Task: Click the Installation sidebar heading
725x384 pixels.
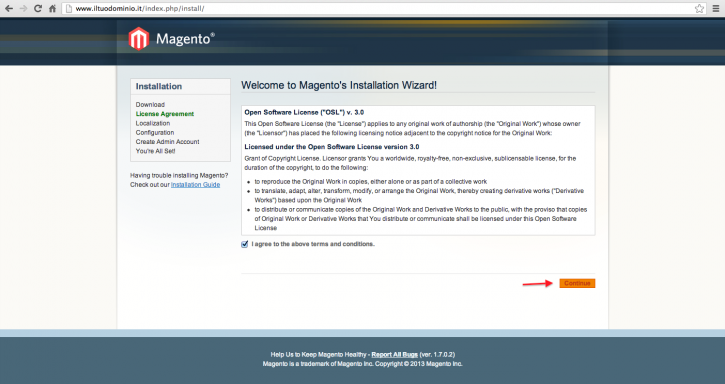Action: coord(159,87)
